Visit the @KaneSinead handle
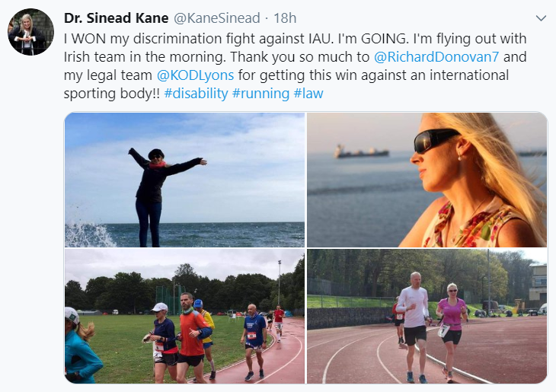 (216, 18)
